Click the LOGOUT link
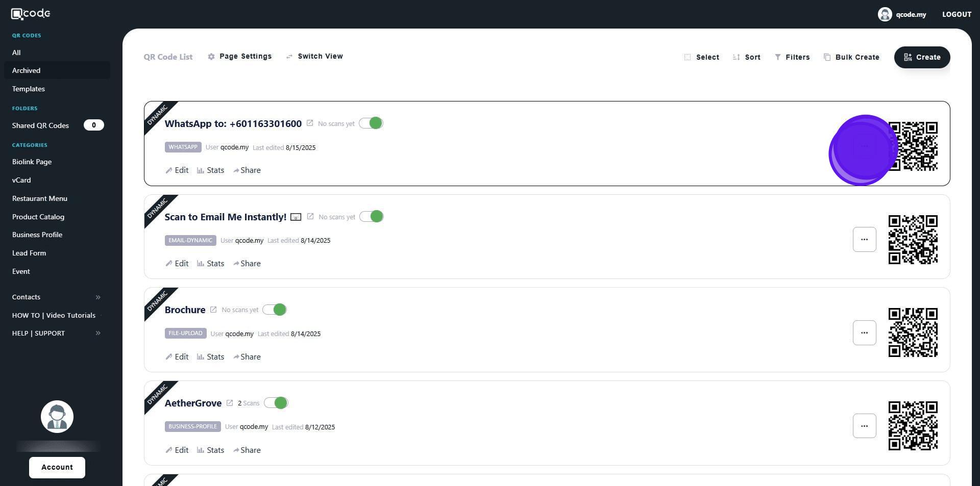Screen dimensions: 980x486 pos(957,14)
